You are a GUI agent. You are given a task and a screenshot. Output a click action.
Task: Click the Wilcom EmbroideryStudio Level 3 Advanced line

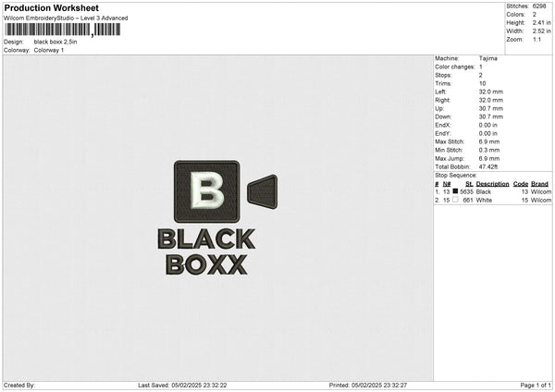(66, 18)
